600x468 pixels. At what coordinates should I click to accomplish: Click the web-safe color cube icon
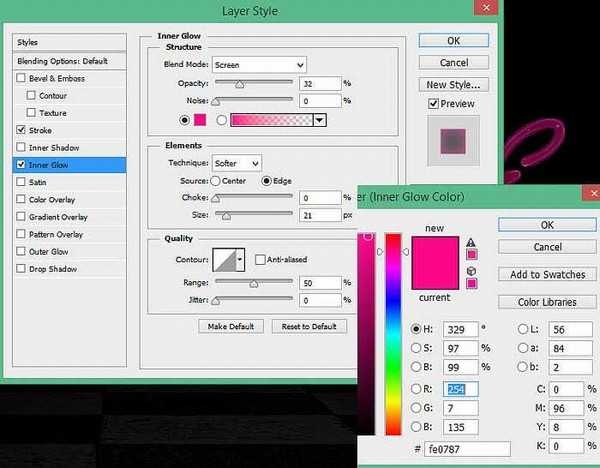(472, 270)
